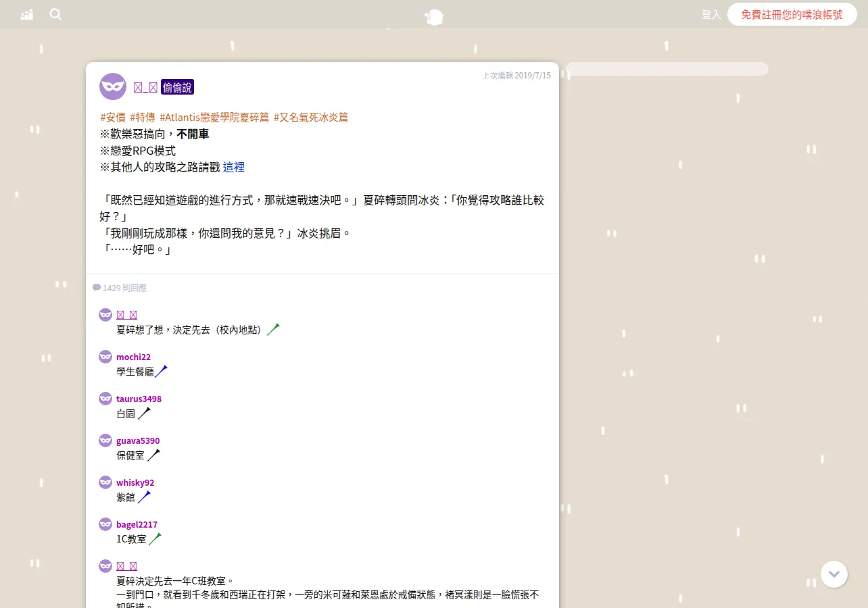The image size is (868, 608).
Task: Click guava5390's mask avatar
Action: point(105,440)
